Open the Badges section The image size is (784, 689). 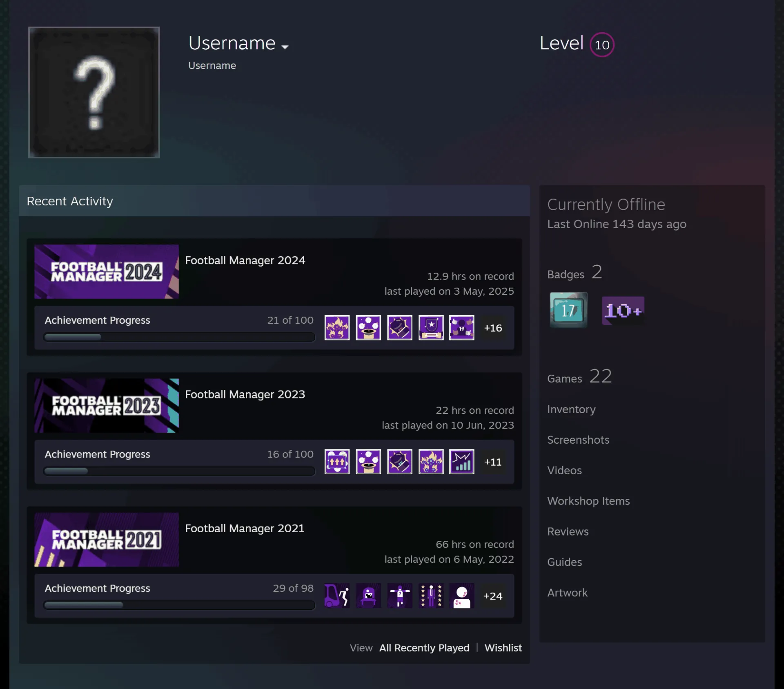575,272
